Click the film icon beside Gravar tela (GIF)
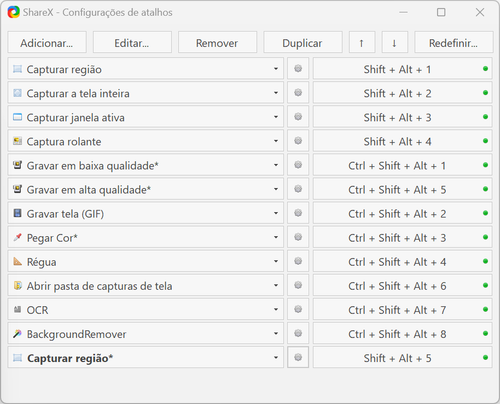The image size is (500, 404). 17,213
